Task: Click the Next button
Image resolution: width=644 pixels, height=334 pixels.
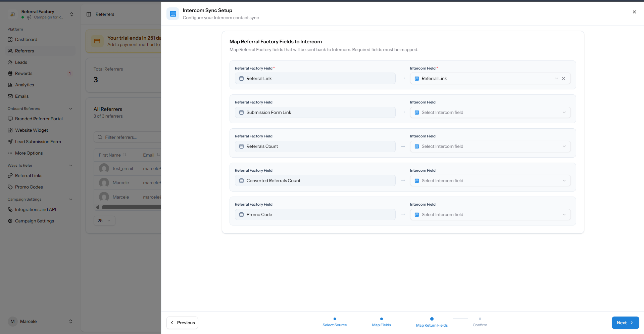Action: coord(625,323)
